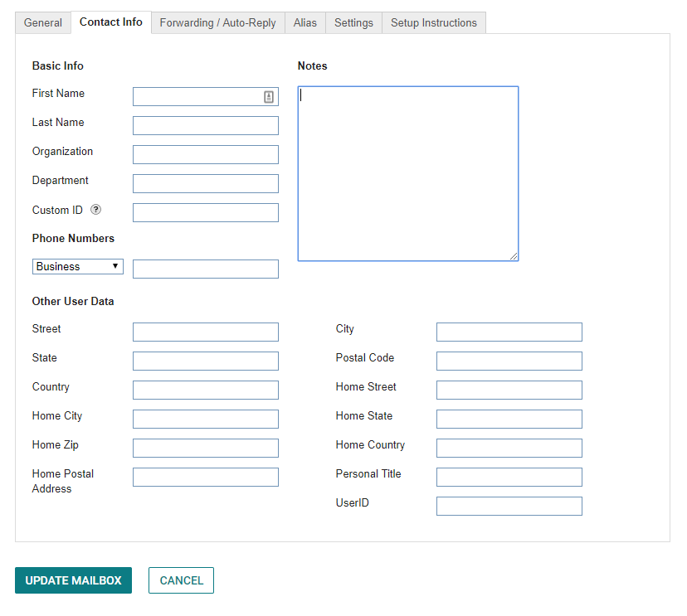Viewport: 687px width, 616px height.
Task: Click the UPDATE MAILBOX button
Action: click(73, 580)
